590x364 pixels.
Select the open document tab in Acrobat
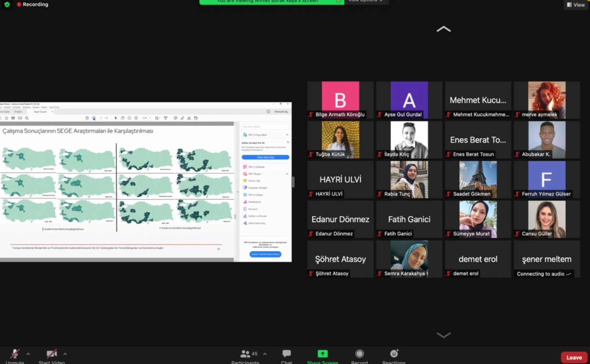[41, 112]
